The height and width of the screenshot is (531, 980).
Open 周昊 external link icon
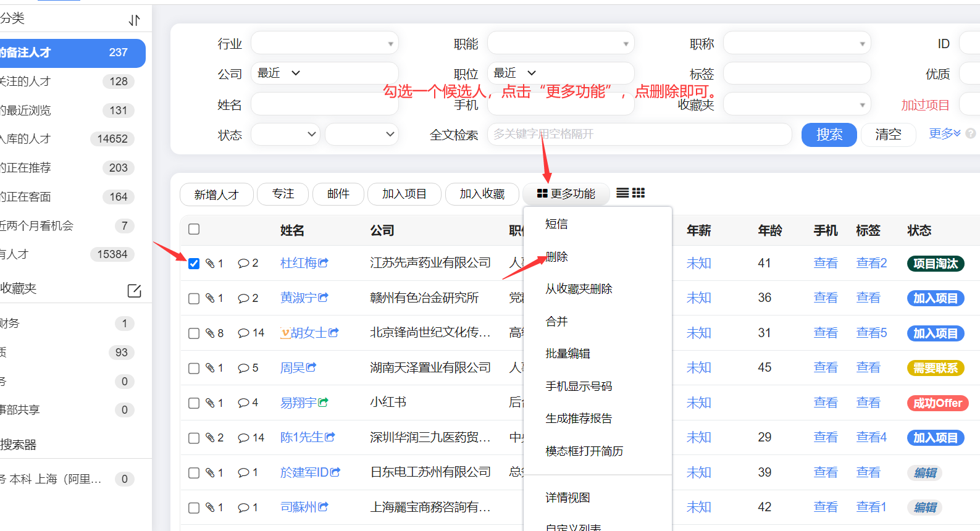click(312, 367)
